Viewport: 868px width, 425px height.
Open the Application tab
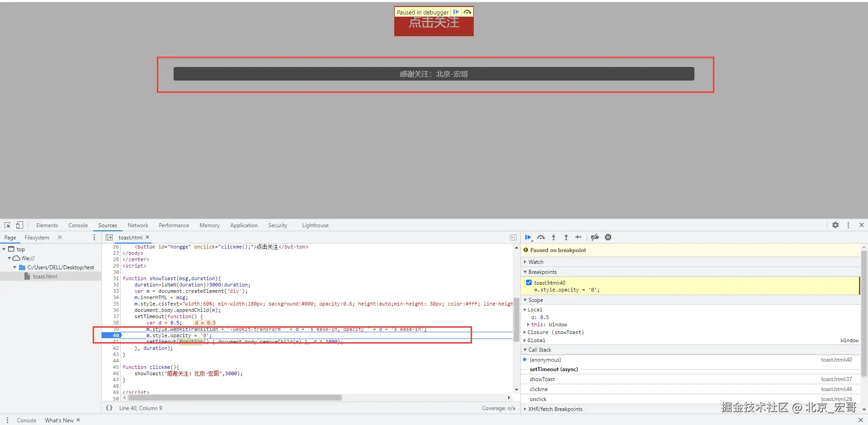pos(244,225)
